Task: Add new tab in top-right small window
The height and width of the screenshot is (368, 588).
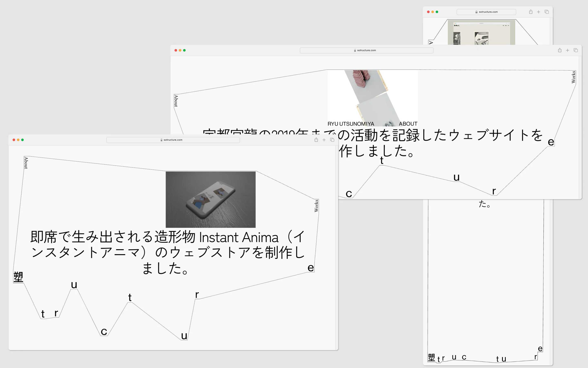Action: (538, 12)
